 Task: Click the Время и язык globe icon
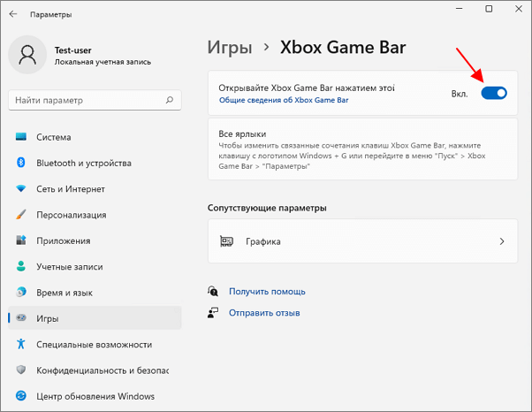pos(21,292)
